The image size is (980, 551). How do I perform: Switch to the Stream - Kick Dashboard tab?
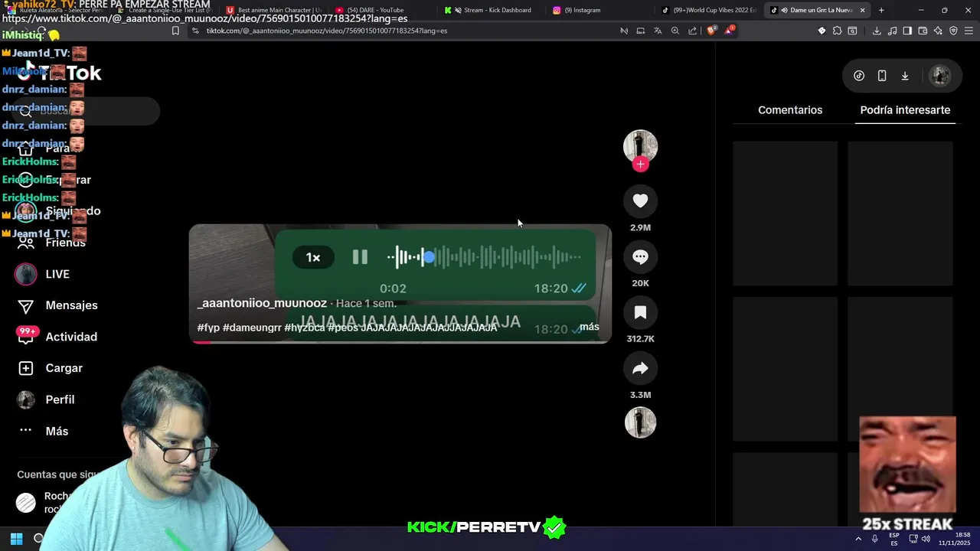pyautogui.click(x=492, y=10)
